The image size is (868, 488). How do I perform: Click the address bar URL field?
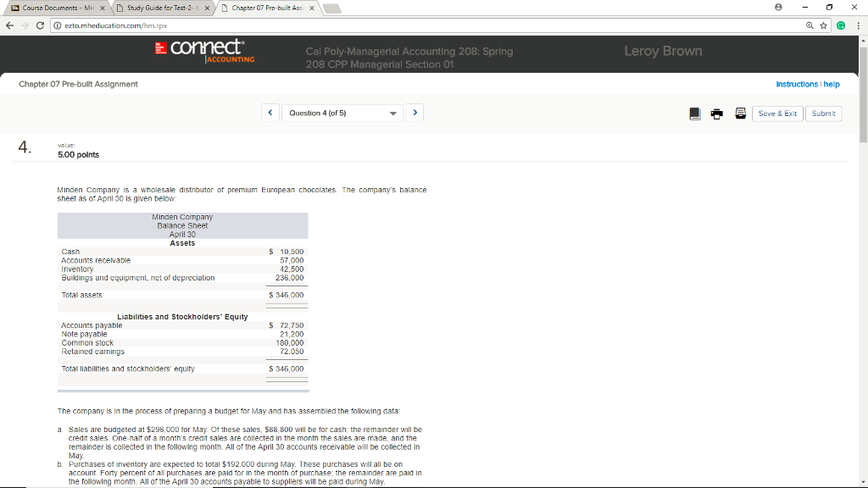point(254,25)
